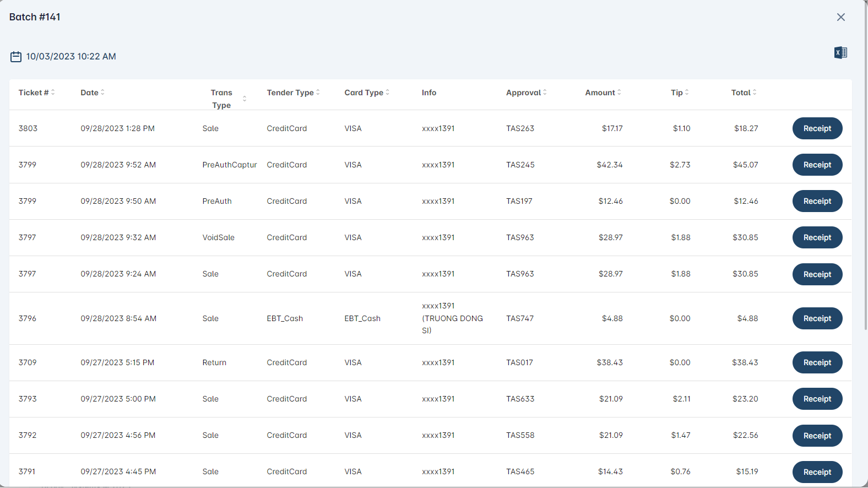Sort by Tender Type sort icon
Viewport: 868px width, 488px height.
[x=318, y=93]
